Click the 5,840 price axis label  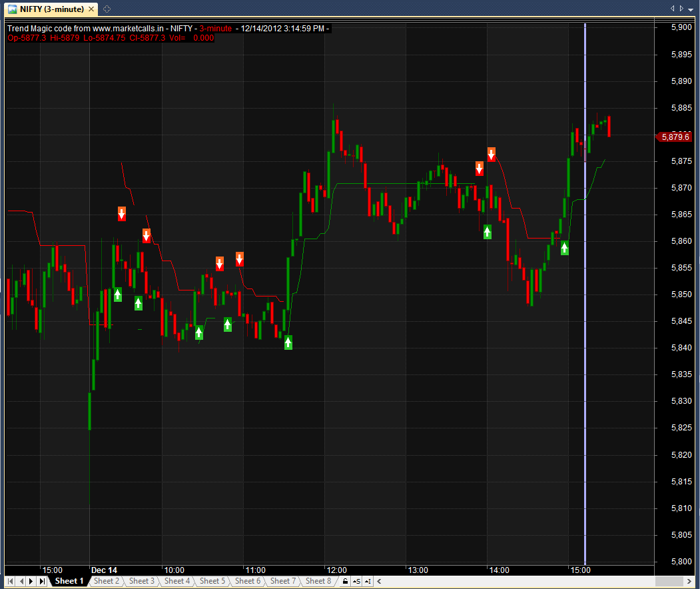681,347
